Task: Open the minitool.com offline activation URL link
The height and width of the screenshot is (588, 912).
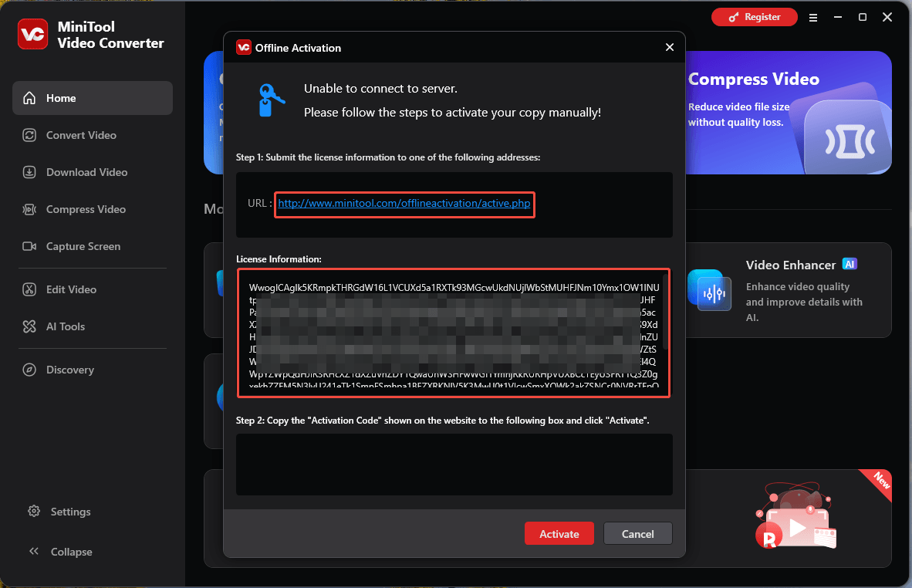Action: coord(404,204)
